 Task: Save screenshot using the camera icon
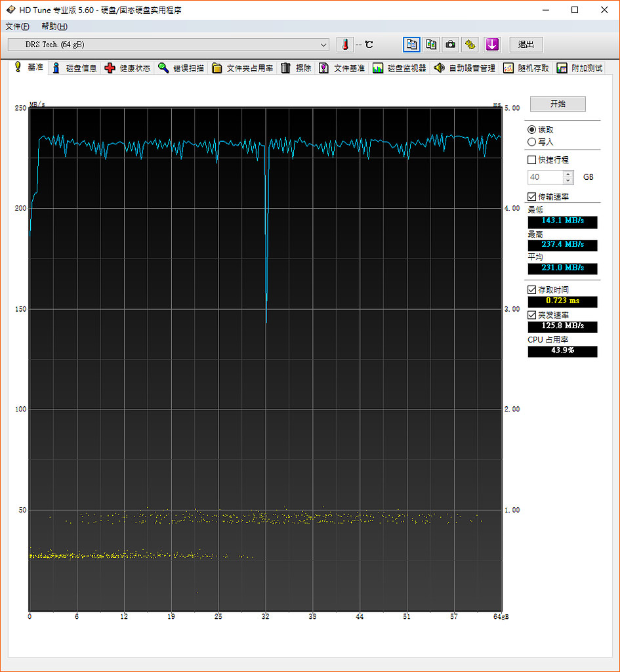pos(450,45)
